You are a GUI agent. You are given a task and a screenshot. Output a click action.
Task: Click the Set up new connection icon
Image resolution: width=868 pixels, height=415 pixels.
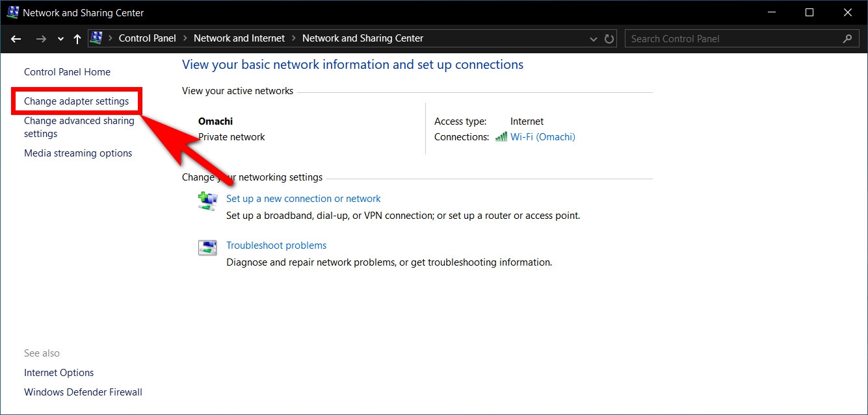[x=207, y=201]
